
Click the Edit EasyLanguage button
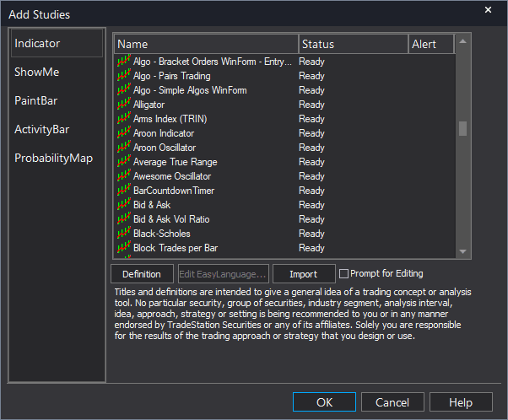(223, 274)
